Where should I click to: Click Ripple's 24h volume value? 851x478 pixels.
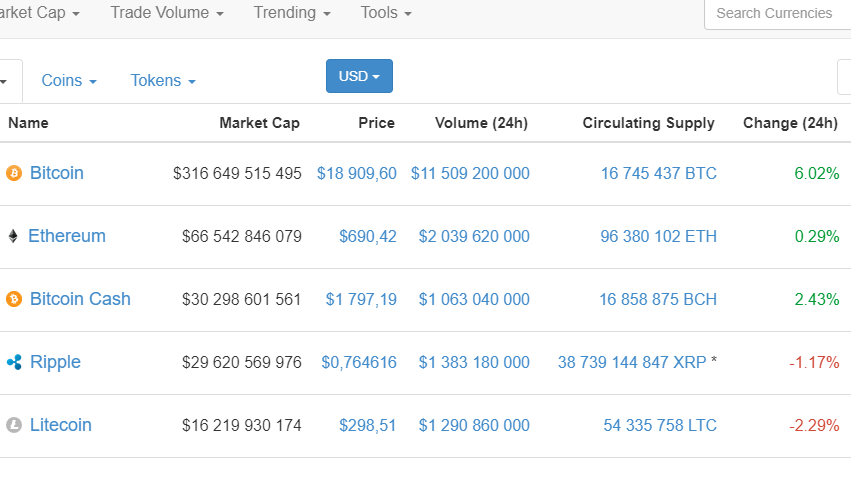(x=474, y=362)
